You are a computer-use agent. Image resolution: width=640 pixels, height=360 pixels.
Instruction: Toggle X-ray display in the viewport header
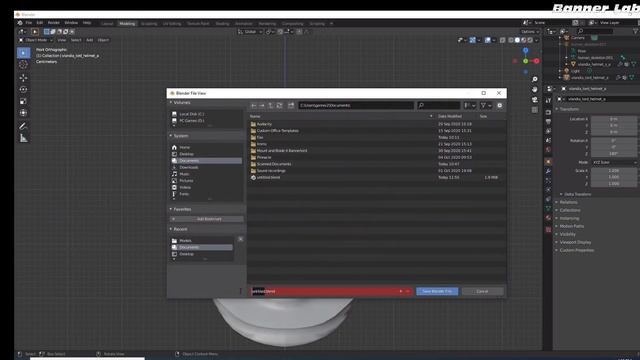point(502,40)
